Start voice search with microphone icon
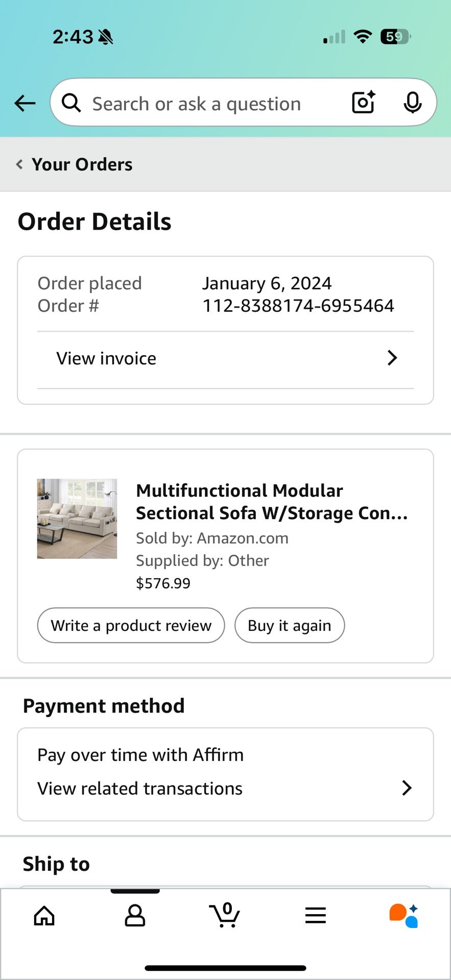The height and width of the screenshot is (980, 451). [412, 103]
